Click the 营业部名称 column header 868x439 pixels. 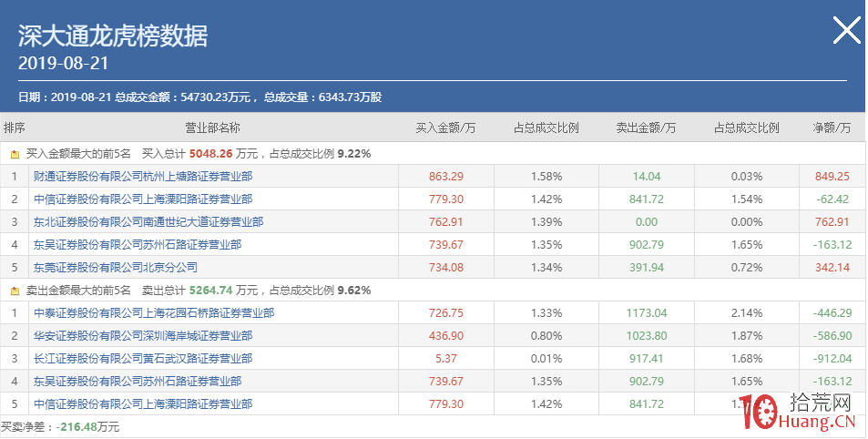coord(212,128)
